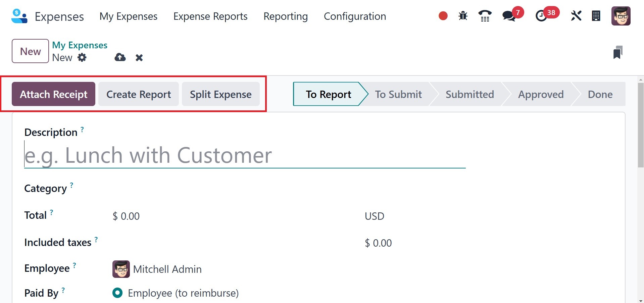The width and height of the screenshot is (644, 303).
Task: Open the Reporting menu
Action: coord(286,16)
